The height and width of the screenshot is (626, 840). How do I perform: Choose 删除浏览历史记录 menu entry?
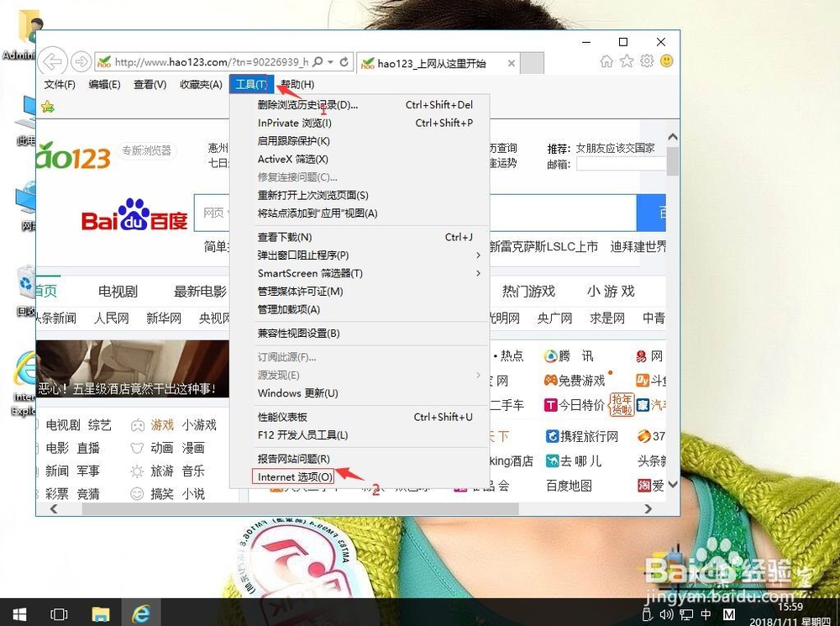tap(360, 105)
